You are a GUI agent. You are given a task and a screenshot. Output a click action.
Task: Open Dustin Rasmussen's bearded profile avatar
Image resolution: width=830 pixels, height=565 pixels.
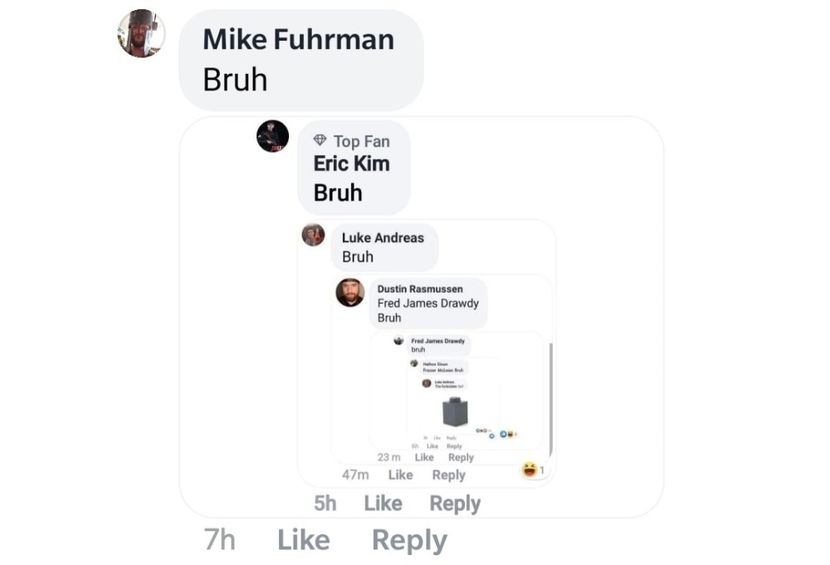(x=350, y=292)
